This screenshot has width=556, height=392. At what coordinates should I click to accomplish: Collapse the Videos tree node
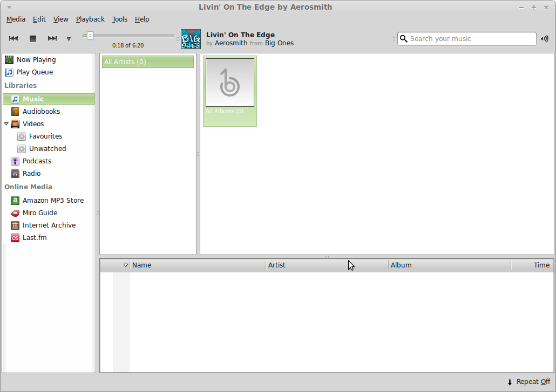pos(6,124)
